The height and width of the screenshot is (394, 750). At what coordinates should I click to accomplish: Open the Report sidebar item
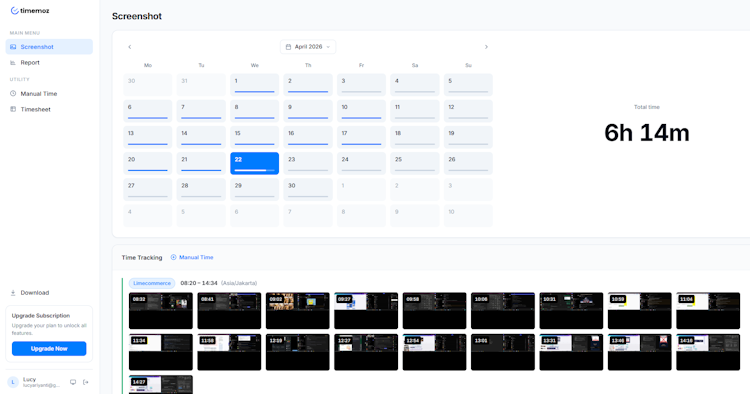(49, 63)
